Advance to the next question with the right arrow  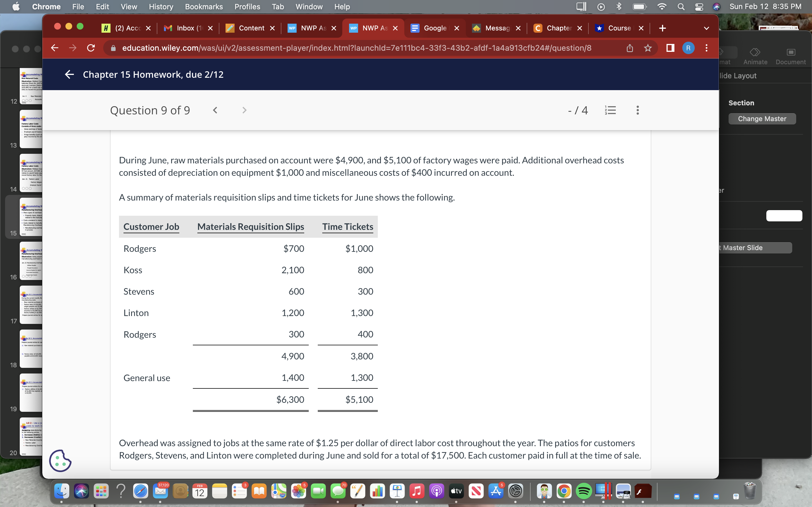click(x=244, y=110)
